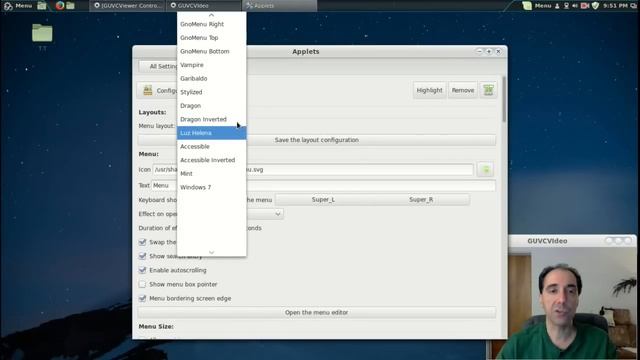This screenshot has width=640, height=360.
Task: Click the network applet icon in panel
Action: click(566, 6)
